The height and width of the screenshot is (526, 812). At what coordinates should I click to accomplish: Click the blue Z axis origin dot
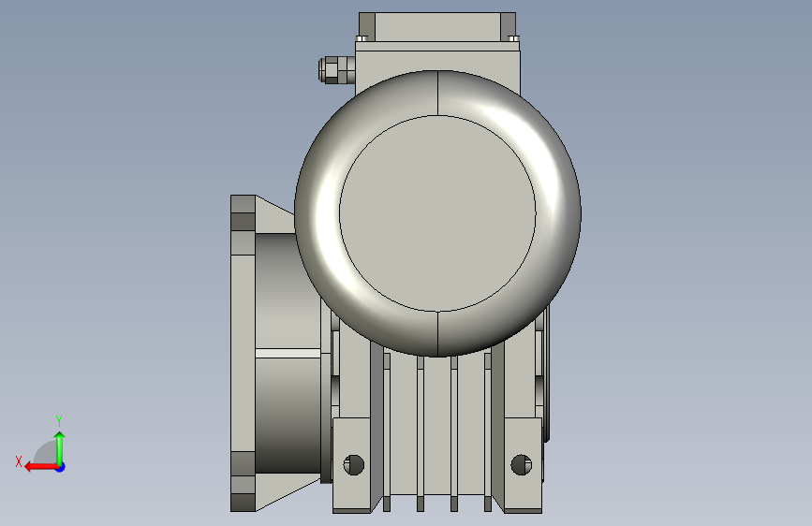[x=61, y=467]
